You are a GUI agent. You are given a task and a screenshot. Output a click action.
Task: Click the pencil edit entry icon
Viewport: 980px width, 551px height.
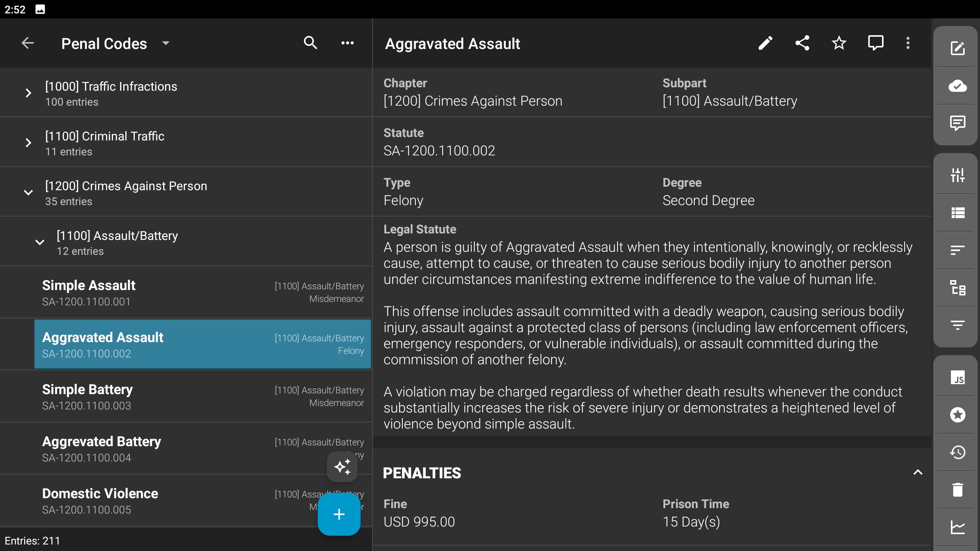pyautogui.click(x=765, y=43)
